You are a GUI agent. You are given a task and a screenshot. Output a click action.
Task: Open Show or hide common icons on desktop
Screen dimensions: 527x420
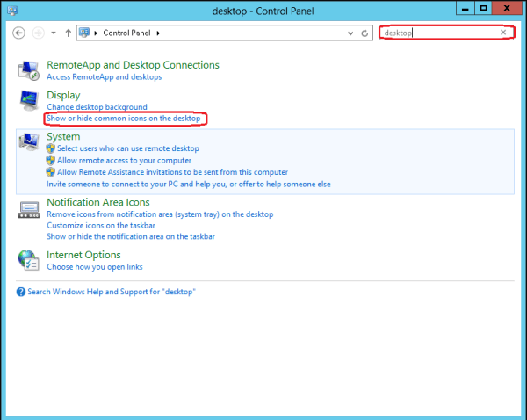pos(123,118)
